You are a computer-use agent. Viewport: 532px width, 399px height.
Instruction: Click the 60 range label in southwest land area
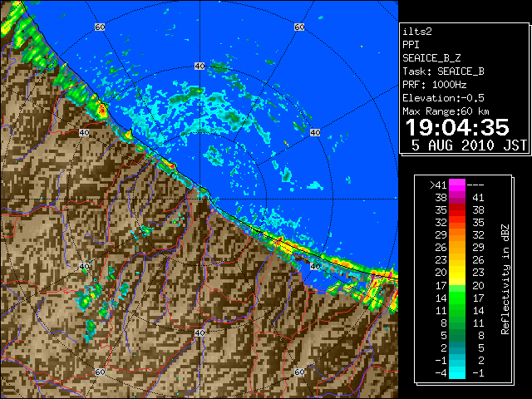click(x=100, y=372)
